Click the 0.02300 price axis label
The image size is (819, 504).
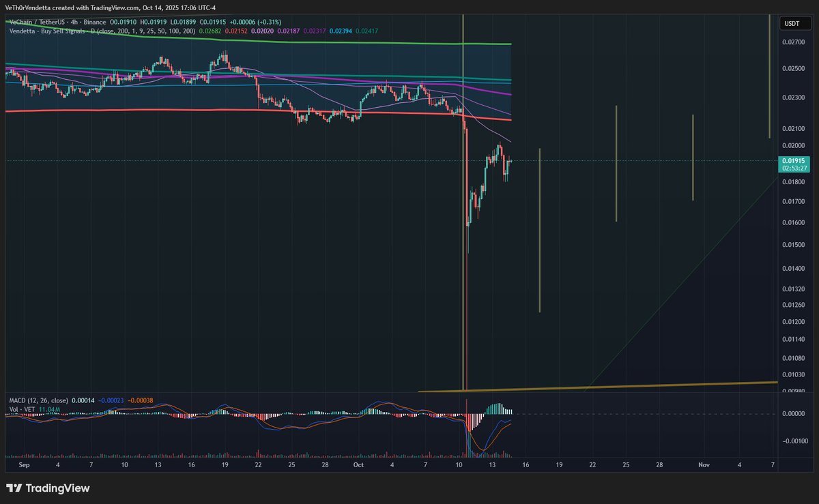coord(793,98)
